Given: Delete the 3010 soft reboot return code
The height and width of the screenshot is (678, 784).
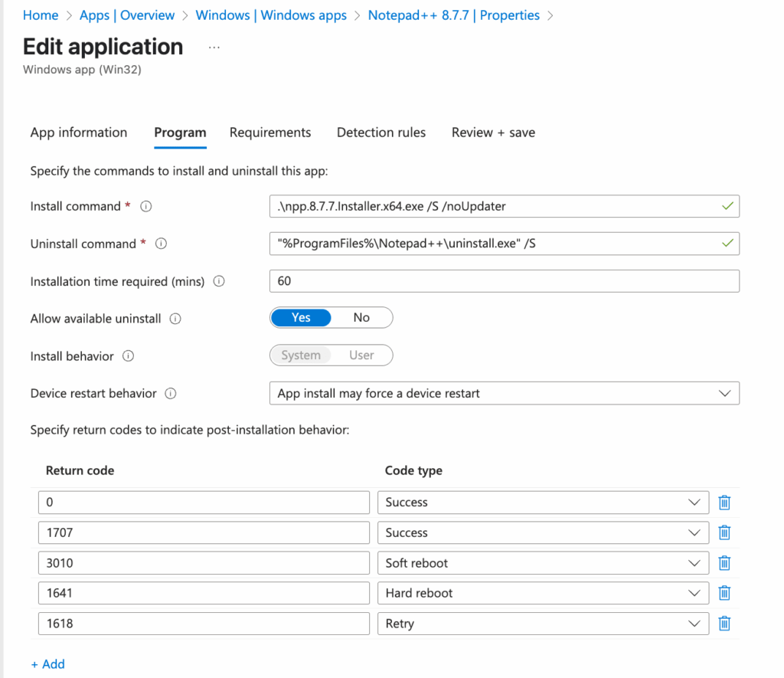Looking at the screenshot, I should pos(724,562).
